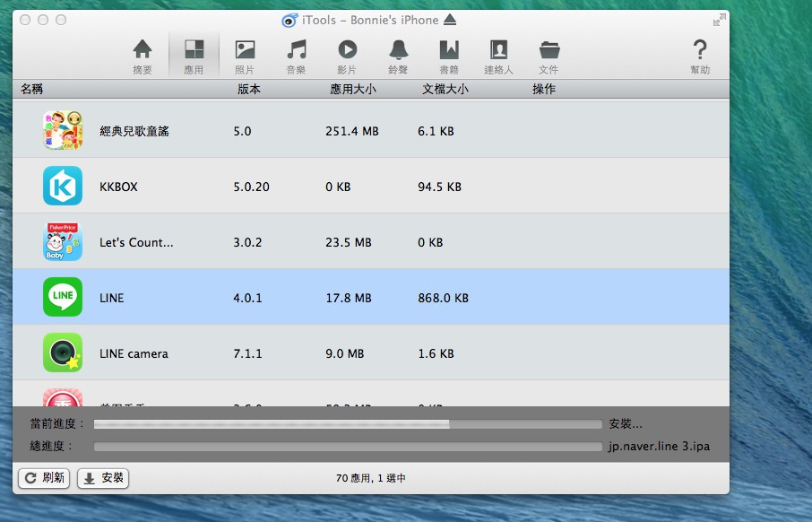Screen dimensions: 812x522
Task: Select the Let's Count... name text
Action: coord(136,242)
